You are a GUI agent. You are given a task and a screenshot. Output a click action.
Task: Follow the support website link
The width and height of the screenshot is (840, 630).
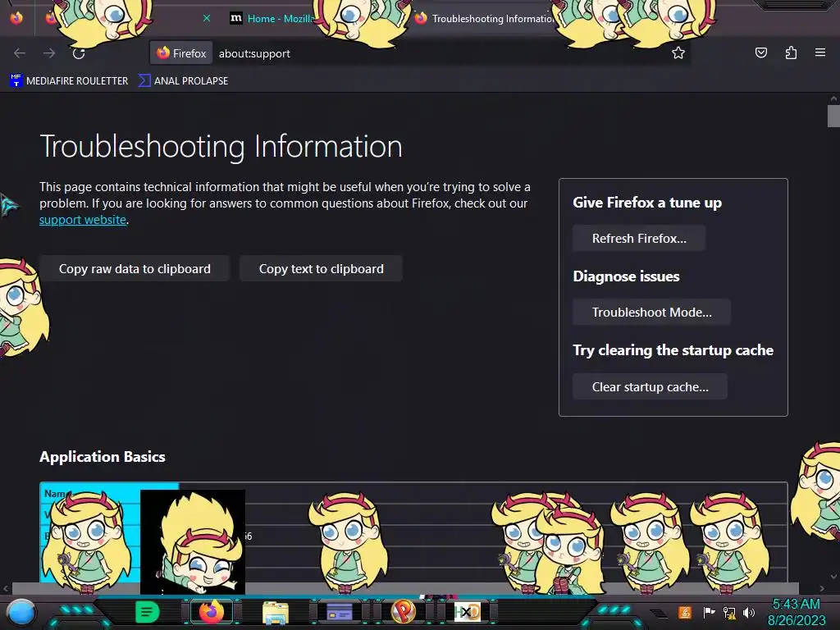pyautogui.click(x=83, y=220)
